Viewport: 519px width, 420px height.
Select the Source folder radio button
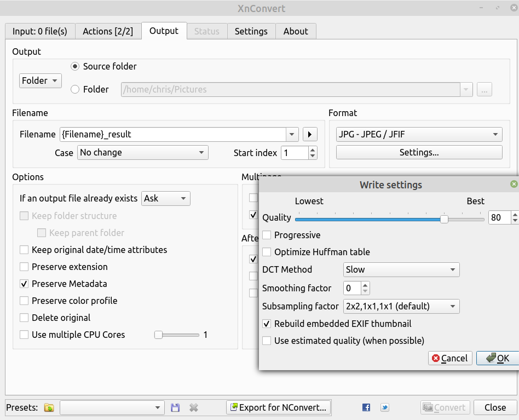coord(76,66)
